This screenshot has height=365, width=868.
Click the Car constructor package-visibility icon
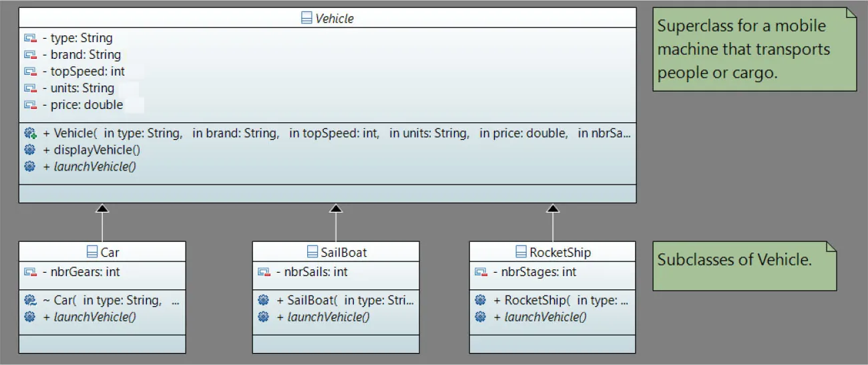point(30,300)
